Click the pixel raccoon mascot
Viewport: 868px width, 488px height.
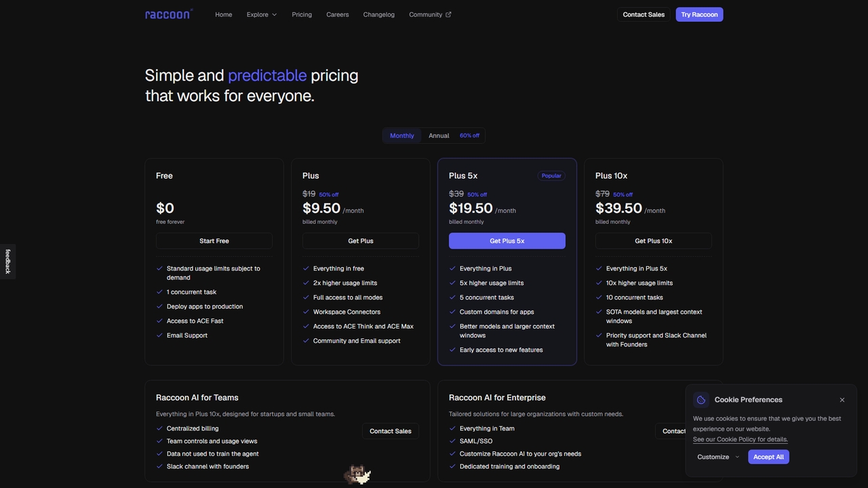click(357, 474)
